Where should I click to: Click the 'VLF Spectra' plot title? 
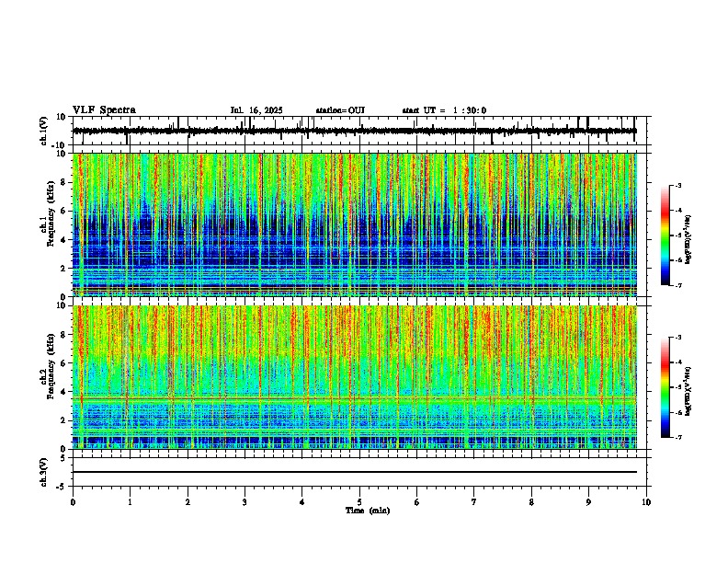104,110
